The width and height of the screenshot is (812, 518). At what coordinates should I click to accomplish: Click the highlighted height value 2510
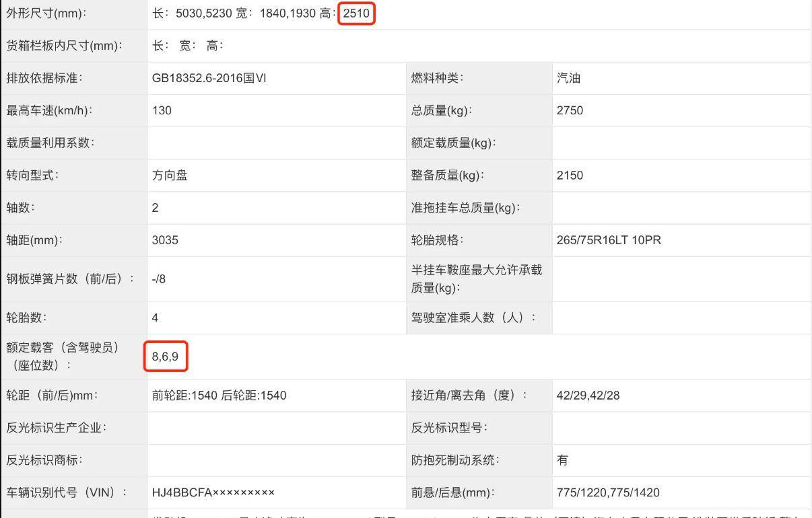pyautogui.click(x=356, y=13)
